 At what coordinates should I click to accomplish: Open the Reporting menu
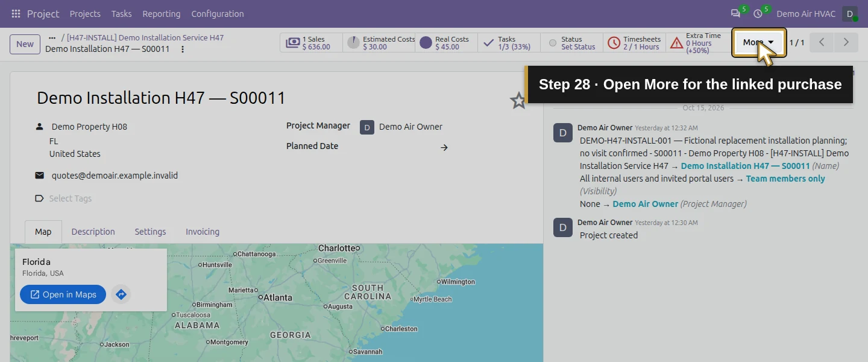click(162, 13)
